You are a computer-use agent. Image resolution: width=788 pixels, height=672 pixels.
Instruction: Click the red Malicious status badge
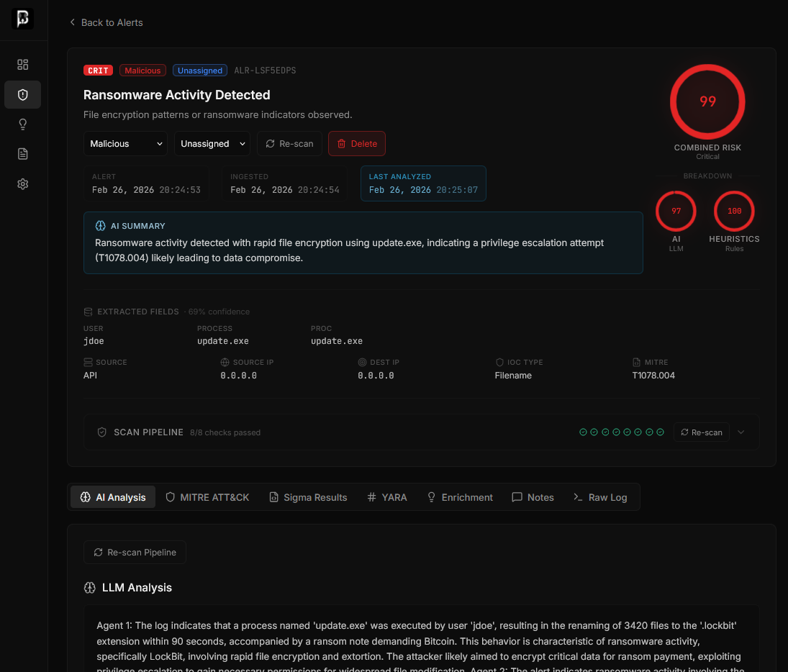click(x=142, y=71)
